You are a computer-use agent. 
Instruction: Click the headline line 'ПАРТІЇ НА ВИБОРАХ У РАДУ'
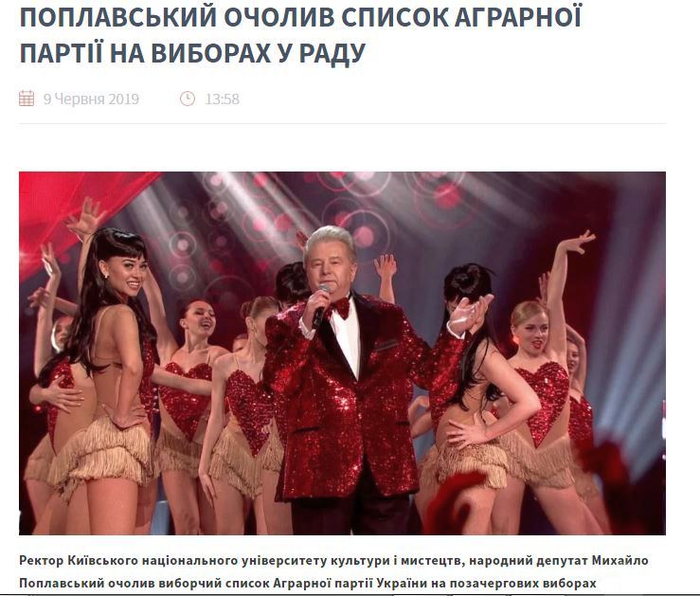point(192,53)
